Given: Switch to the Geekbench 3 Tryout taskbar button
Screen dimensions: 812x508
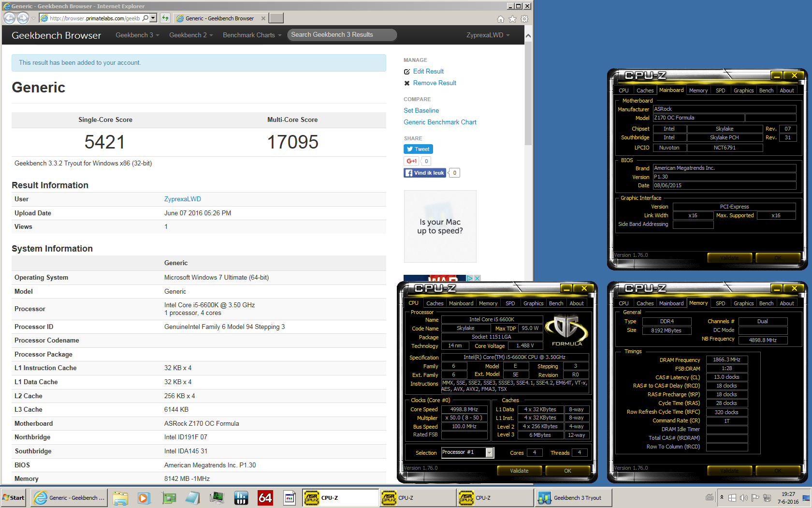Looking at the screenshot, I should coord(573,497).
